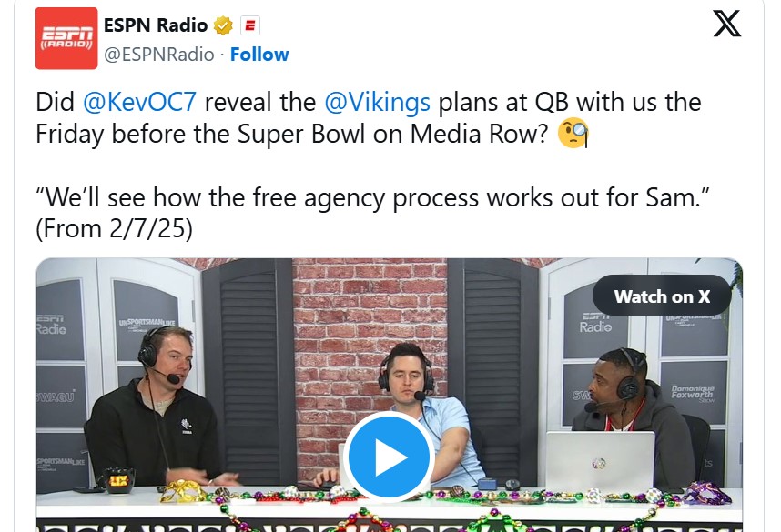The width and height of the screenshot is (781, 532).
Task: Play the embedded video
Action: pos(389,457)
